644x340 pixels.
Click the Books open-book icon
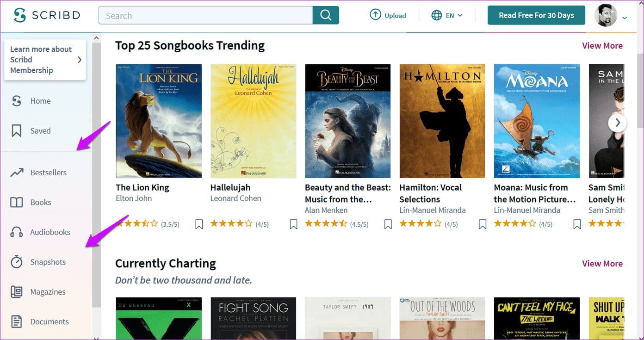17,202
